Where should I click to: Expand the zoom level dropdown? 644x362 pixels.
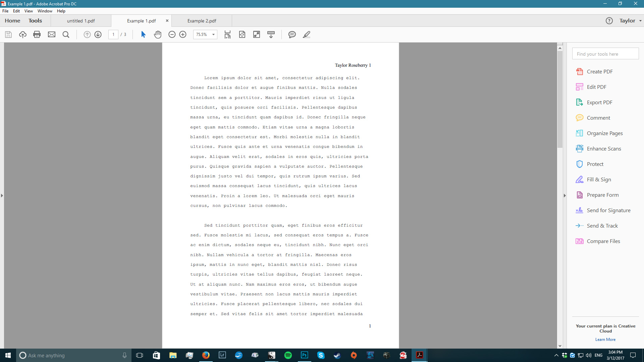point(213,35)
